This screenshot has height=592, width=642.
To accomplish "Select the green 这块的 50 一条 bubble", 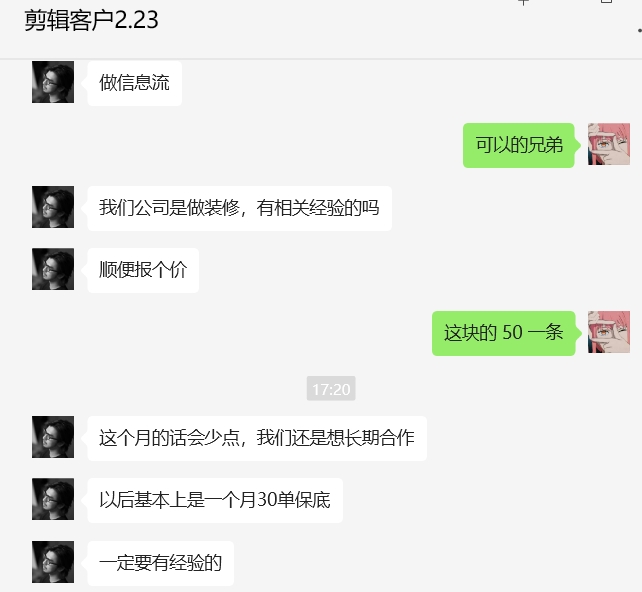I will pyautogui.click(x=504, y=333).
